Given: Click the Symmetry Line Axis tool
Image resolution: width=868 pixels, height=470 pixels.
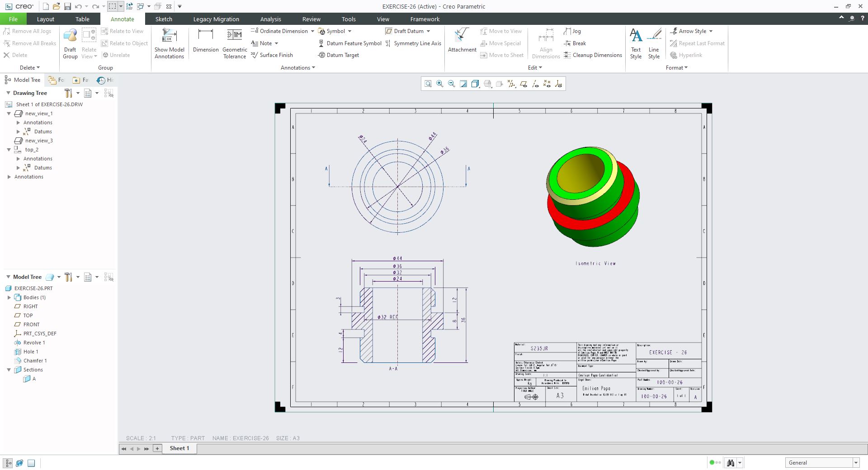Looking at the screenshot, I should point(413,43).
